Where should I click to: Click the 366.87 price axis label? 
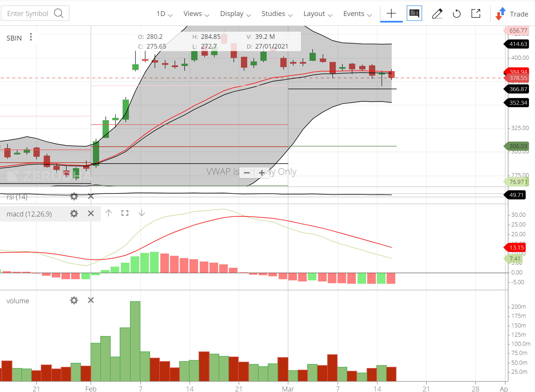(516, 89)
